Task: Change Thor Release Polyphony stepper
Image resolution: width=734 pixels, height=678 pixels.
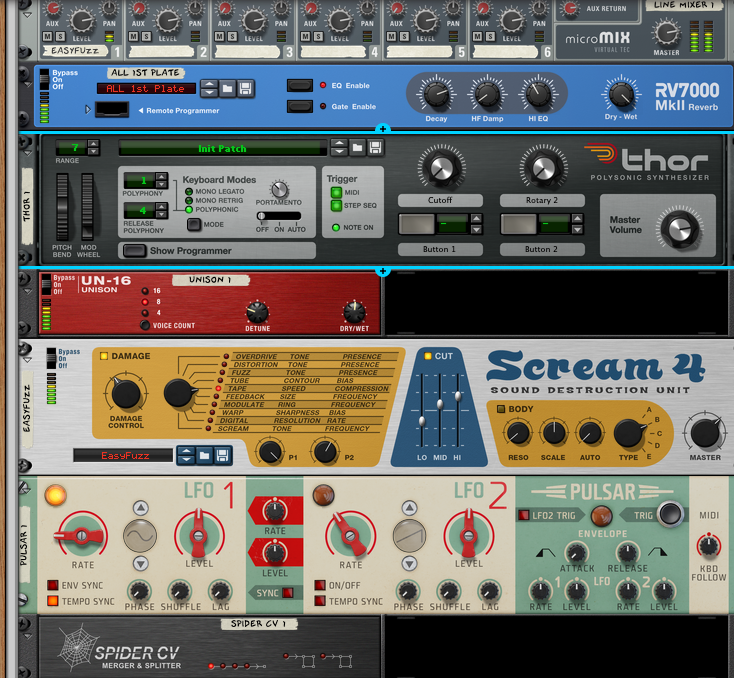Action: click(161, 210)
